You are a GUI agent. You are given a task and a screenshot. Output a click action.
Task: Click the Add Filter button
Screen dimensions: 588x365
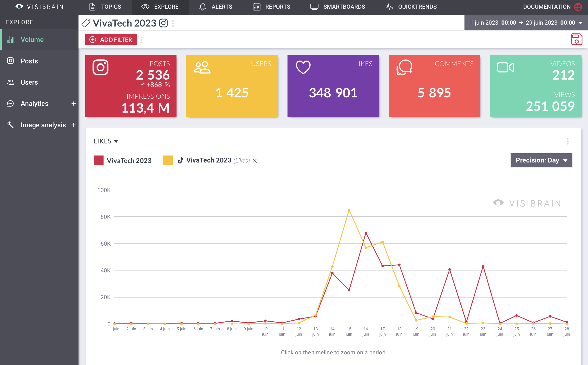coord(111,40)
